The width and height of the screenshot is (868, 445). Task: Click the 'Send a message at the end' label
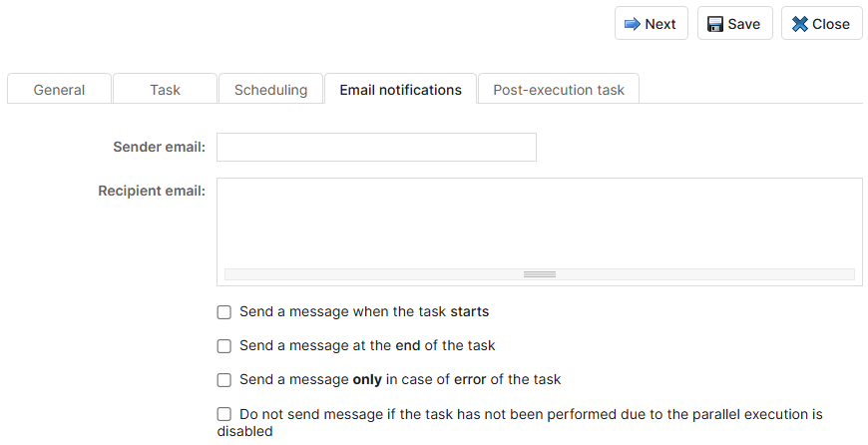367,345
